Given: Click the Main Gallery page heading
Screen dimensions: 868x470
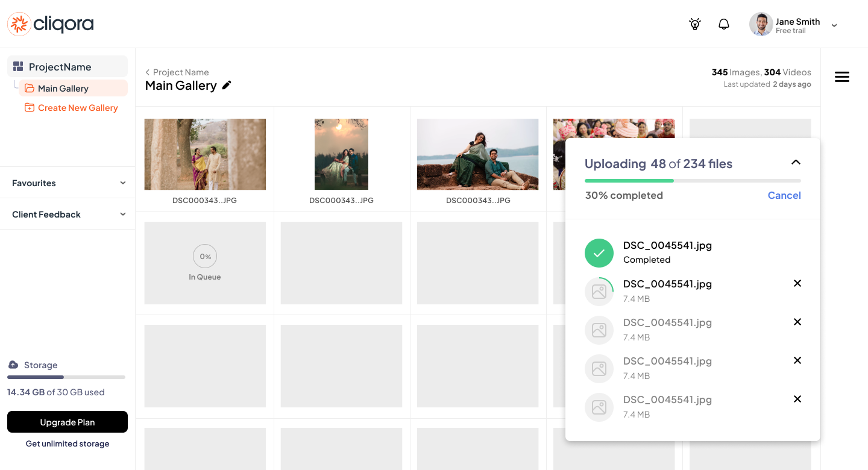Looking at the screenshot, I should tap(181, 86).
